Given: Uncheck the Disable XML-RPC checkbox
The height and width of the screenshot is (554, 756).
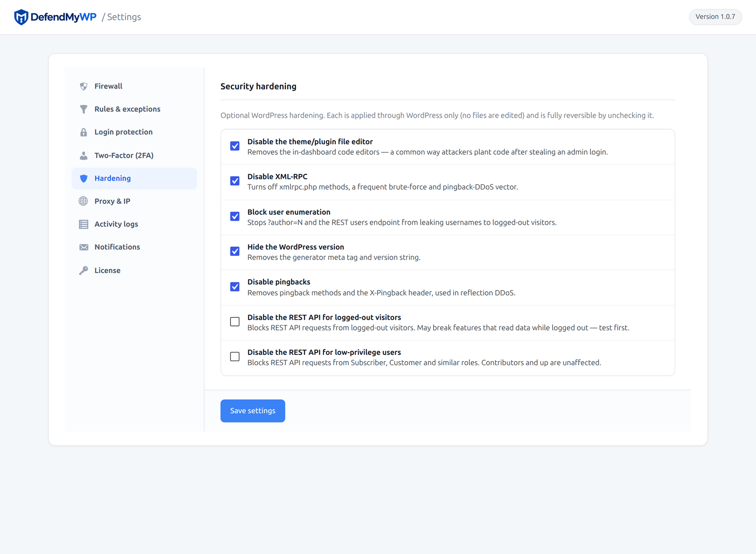Looking at the screenshot, I should point(235,181).
